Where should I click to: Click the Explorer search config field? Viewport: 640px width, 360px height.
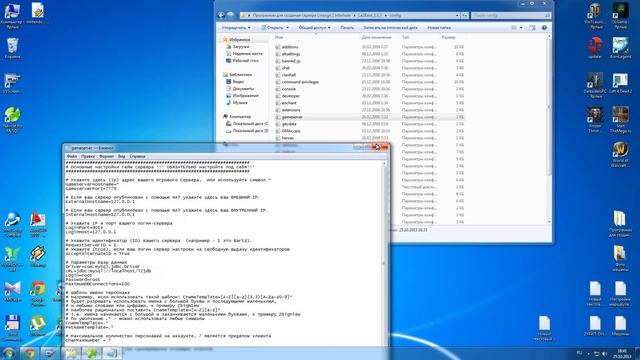(x=511, y=15)
